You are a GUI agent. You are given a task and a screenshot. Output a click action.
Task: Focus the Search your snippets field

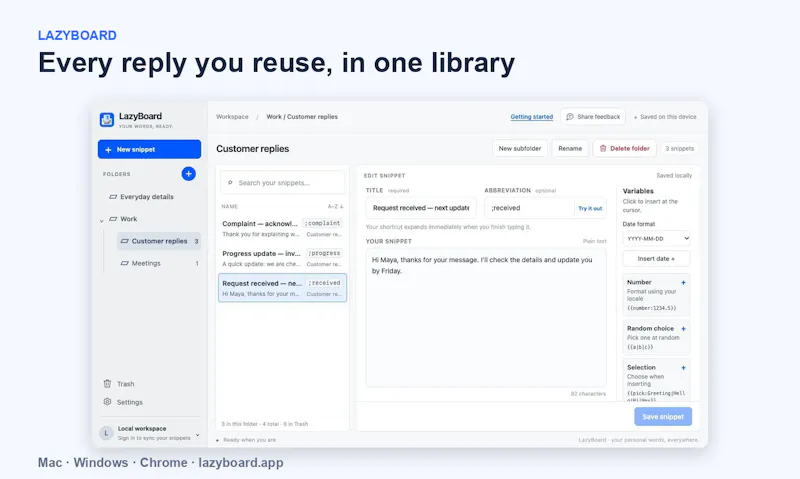[x=283, y=183]
